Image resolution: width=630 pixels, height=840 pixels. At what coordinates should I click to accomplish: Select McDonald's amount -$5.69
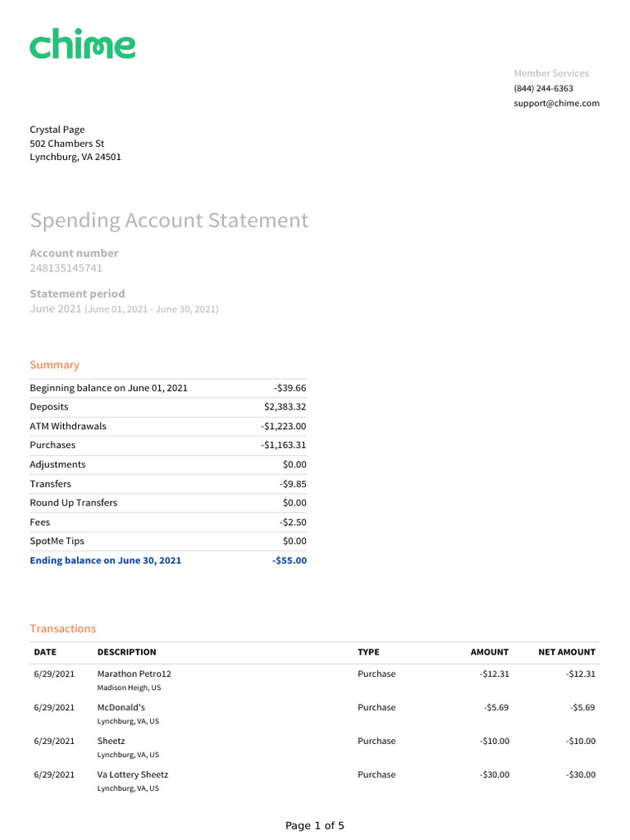pyautogui.click(x=496, y=708)
